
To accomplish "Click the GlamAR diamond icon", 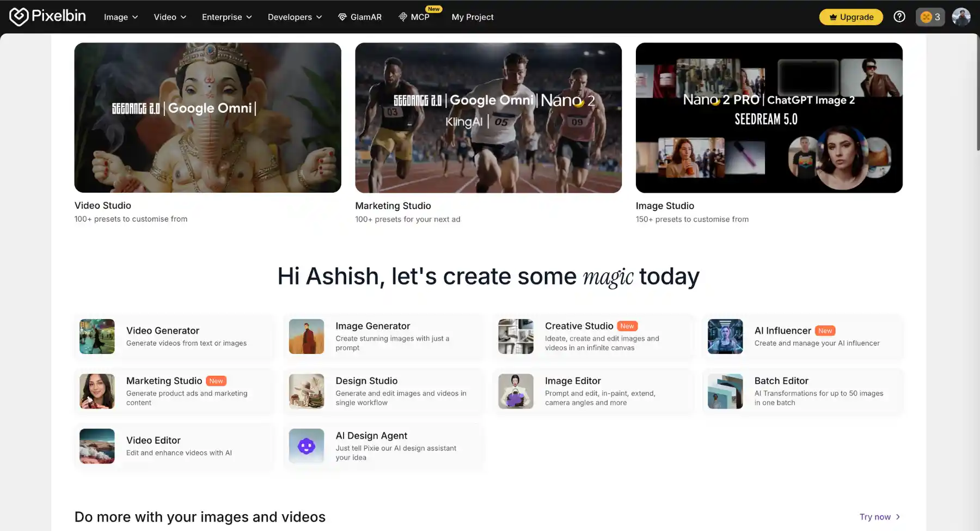I will click(x=342, y=17).
